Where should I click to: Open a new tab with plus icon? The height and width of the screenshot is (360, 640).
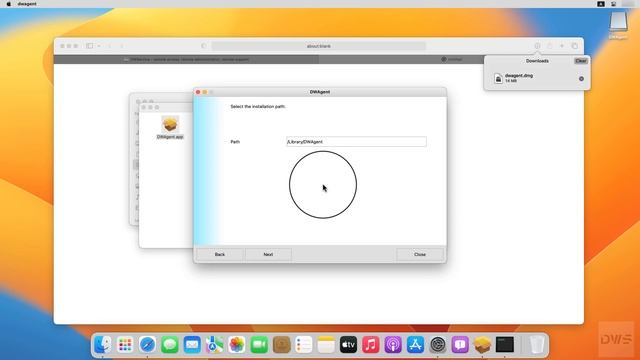(x=562, y=46)
